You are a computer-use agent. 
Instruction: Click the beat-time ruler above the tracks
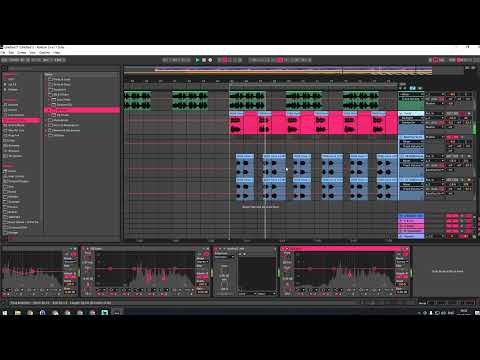[261, 81]
